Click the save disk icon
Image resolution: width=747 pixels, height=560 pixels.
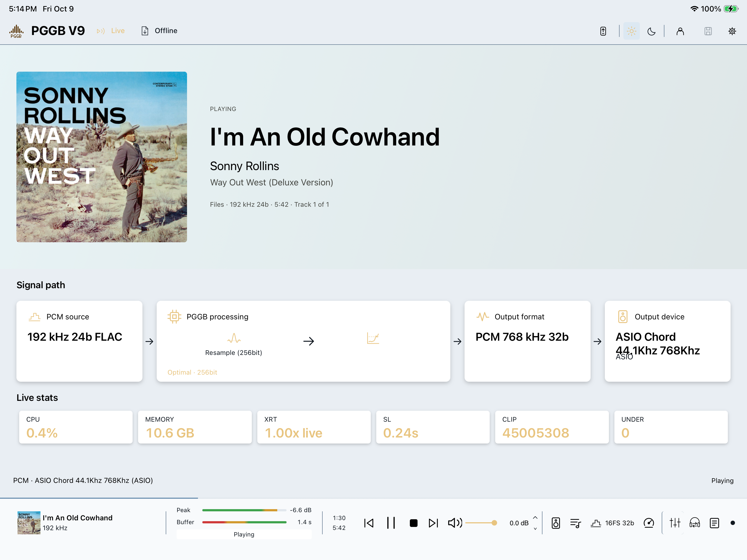coord(708,31)
